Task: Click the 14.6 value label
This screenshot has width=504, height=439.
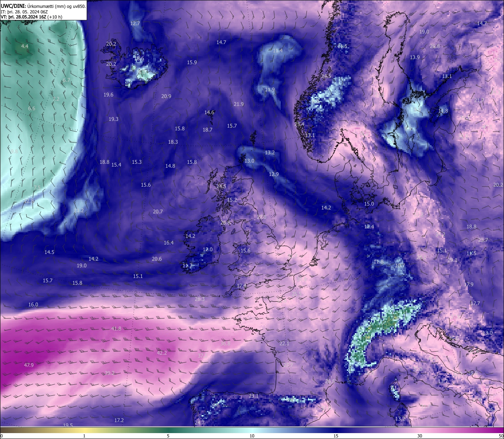Action: tap(209, 112)
